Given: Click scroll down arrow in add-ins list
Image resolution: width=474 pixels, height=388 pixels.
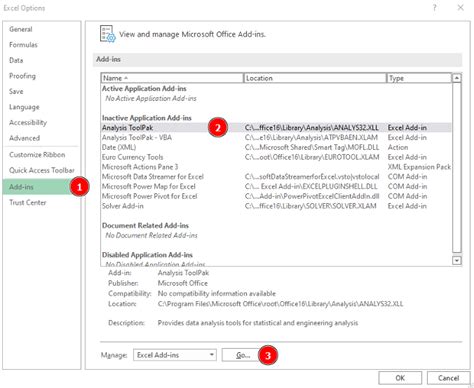Looking at the screenshot, I should click(456, 260).
